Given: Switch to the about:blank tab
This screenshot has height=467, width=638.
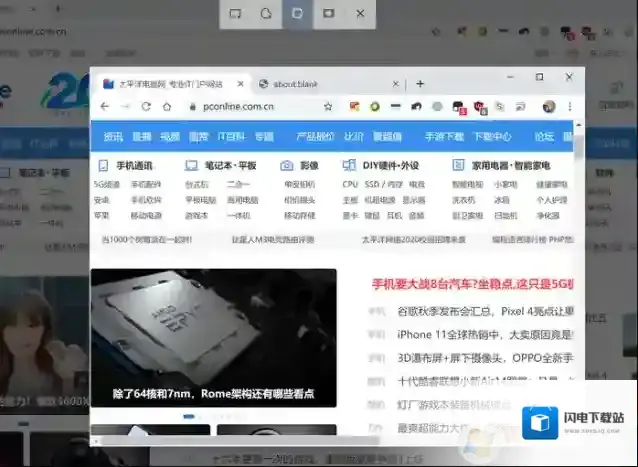Looking at the screenshot, I should [x=320, y=84].
